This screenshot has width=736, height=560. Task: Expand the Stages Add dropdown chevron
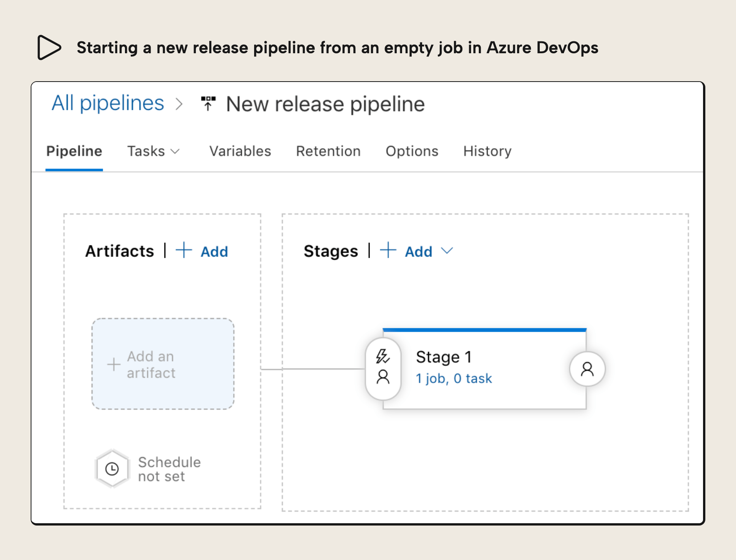pos(447,251)
